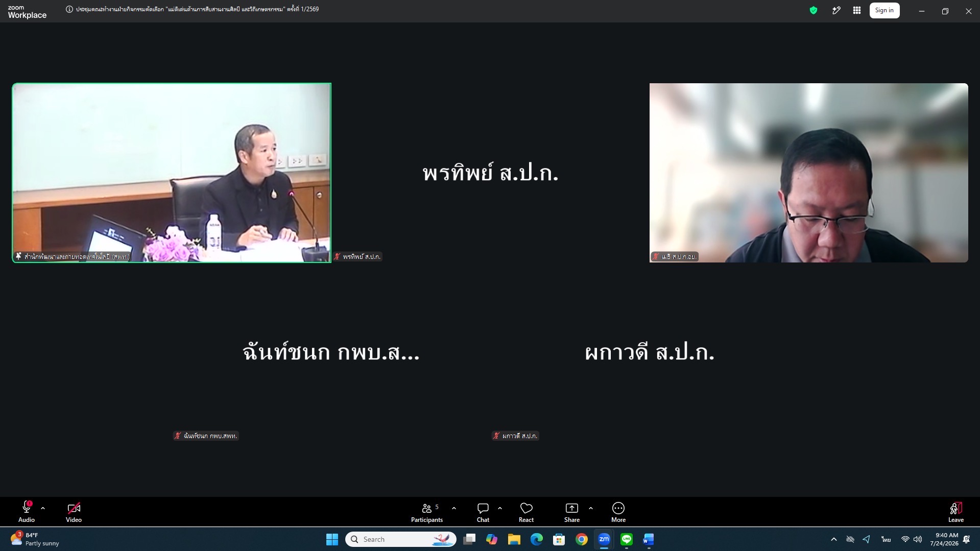This screenshot has height=551, width=980.
Task: Open Google Chrome from the taskbar
Action: coord(582,539)
